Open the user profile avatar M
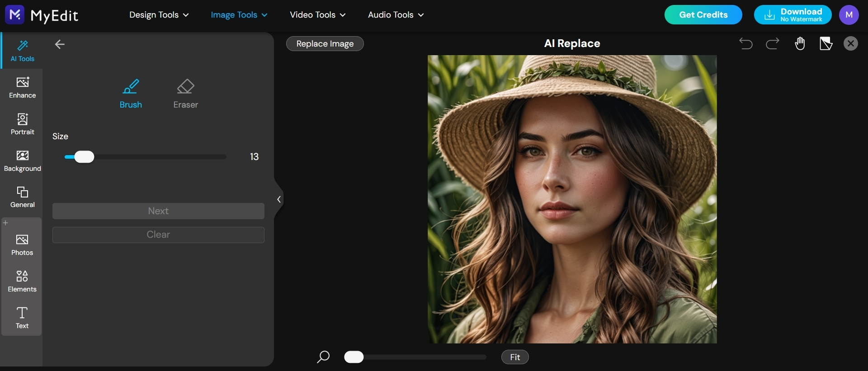The height and width of the screenshot is (371, 868). click(x=849, y=15)
